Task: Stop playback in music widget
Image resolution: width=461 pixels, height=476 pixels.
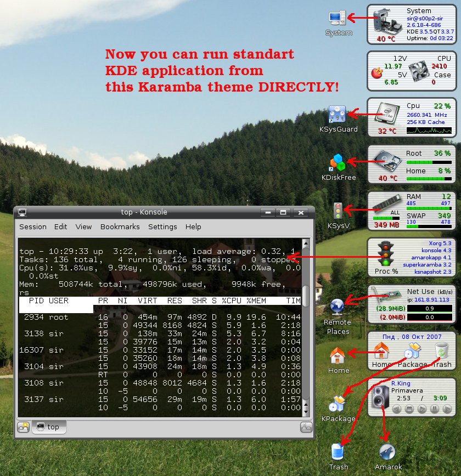Action: point(409,409)
